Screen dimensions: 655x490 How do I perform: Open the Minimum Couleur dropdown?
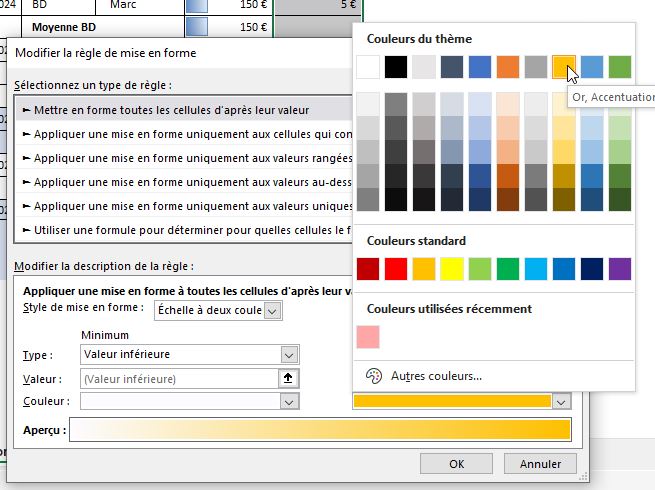[x=289, y=402]
